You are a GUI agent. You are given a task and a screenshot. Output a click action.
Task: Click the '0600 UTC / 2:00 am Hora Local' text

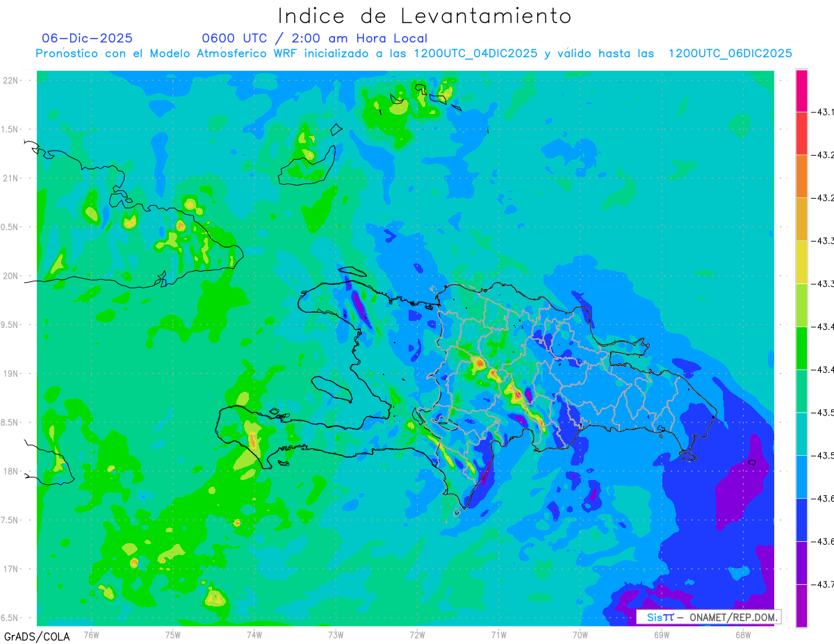tap(314, 38)
